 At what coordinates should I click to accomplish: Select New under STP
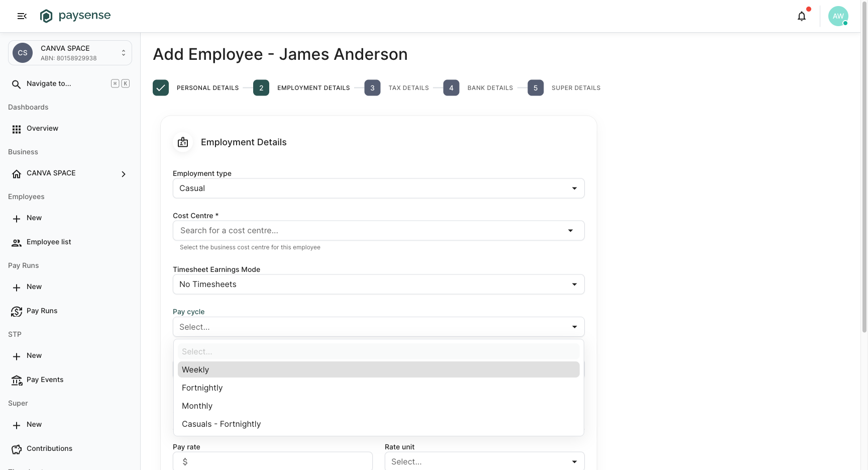34,355
